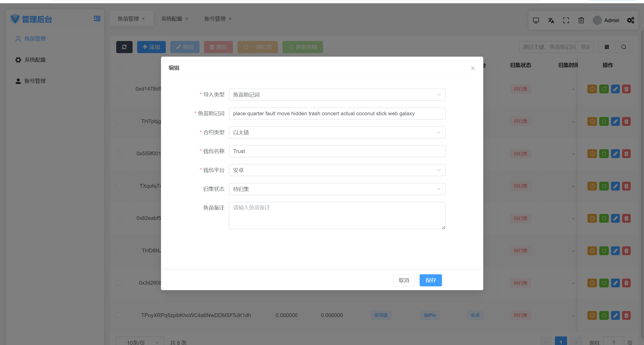The width and height of the screenshot is (644, 345).
Task: Click the 取消 button
Action: point(404,280)
